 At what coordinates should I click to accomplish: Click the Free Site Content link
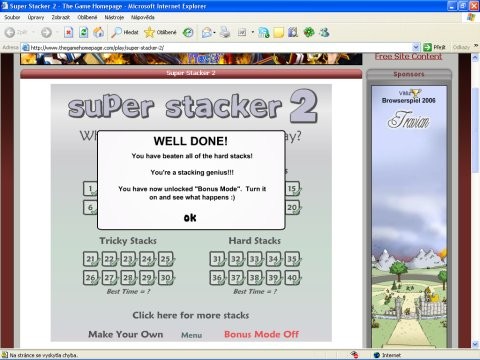pyautogui.click(x=408, y=56)
